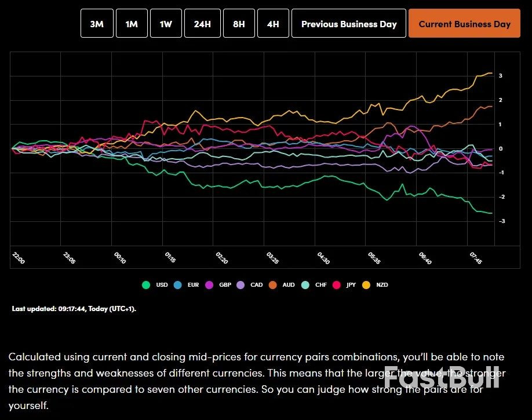Select the 1W timeframe
The image size is (532, 420).
[x=166, y=23]
